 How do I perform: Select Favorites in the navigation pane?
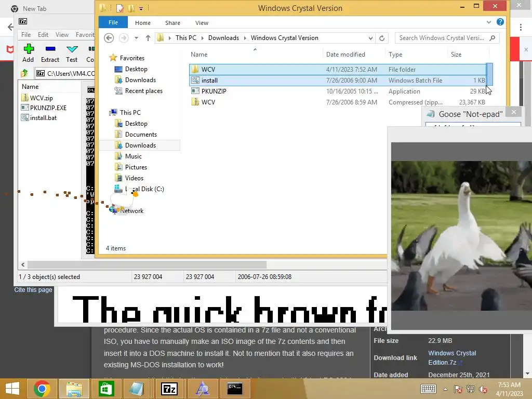(132, 58)
